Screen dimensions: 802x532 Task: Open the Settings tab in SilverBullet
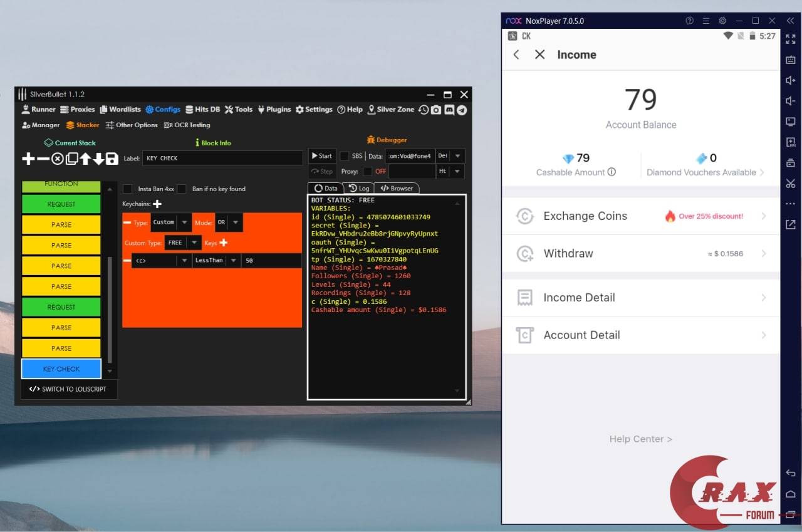point(314,110)
